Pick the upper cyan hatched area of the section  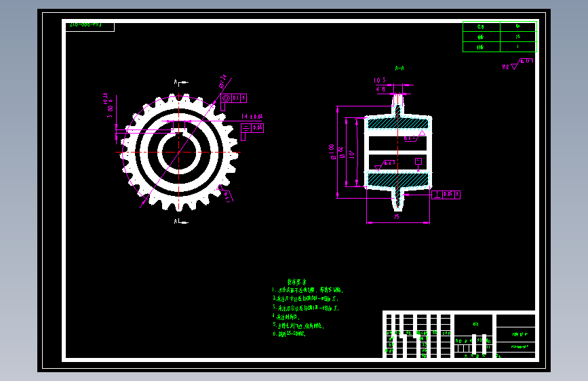(397, 123)
